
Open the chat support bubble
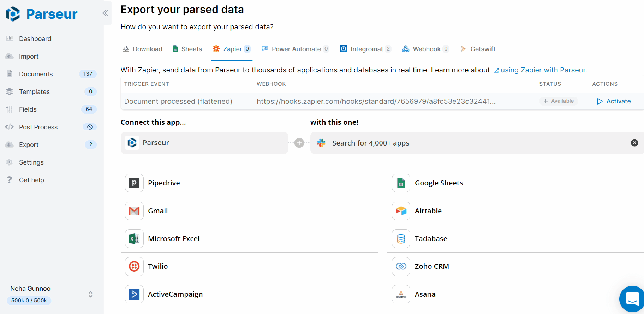pyautogui.click(x=632, y=299)
